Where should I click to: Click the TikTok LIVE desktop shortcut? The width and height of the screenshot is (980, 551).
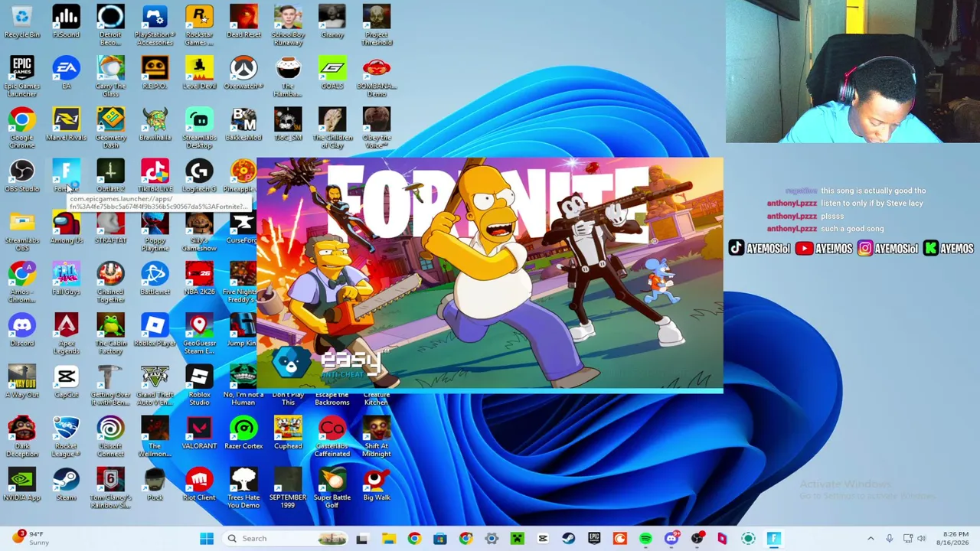coord(155,175)
